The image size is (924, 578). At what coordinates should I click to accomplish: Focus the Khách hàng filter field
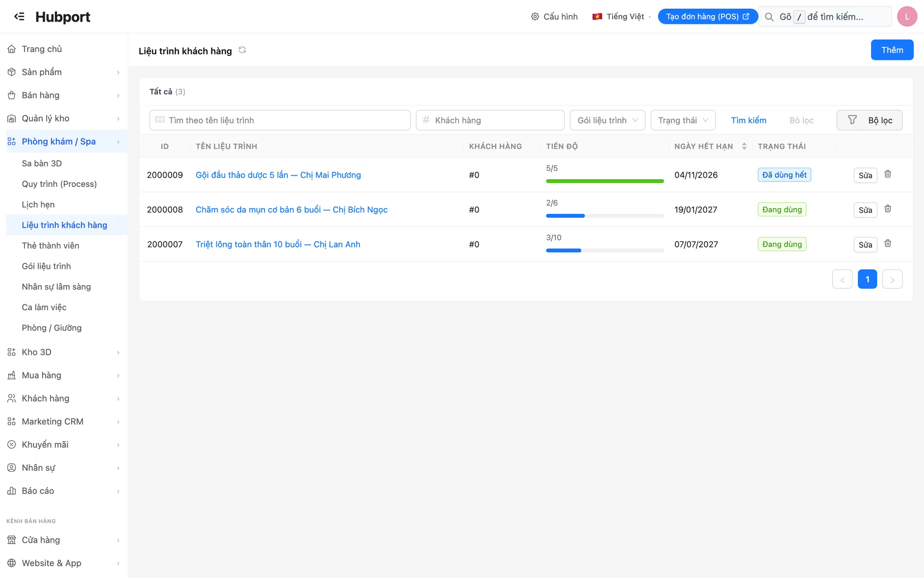coord(490,120)
